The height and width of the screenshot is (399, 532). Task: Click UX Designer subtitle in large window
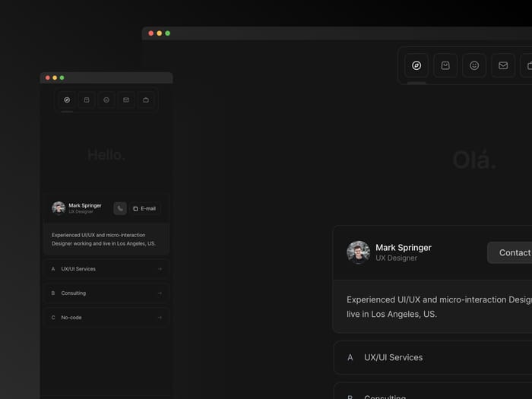[396, 258]
